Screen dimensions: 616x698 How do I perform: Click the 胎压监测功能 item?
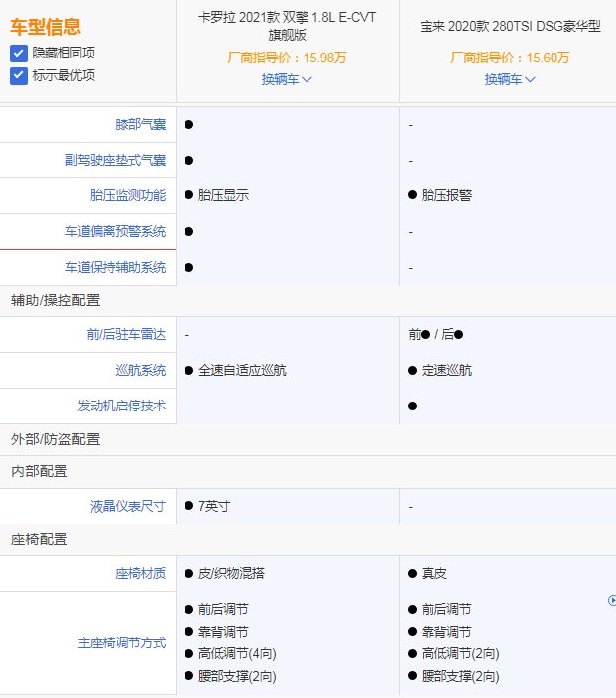(127, 195)
